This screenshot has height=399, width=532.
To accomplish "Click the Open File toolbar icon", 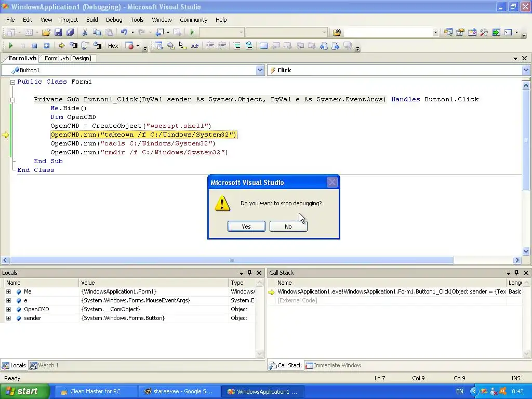I will [46, 32].
